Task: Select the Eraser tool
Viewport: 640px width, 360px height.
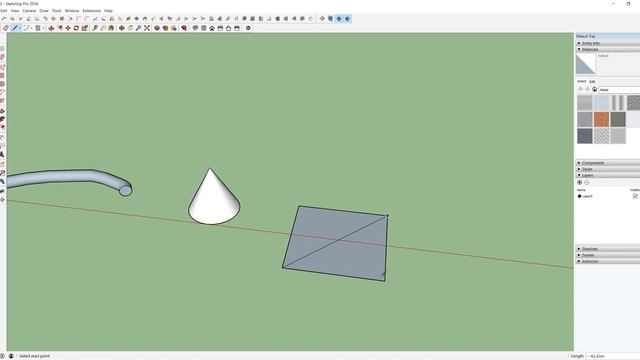Action: (x=6, y=28)
